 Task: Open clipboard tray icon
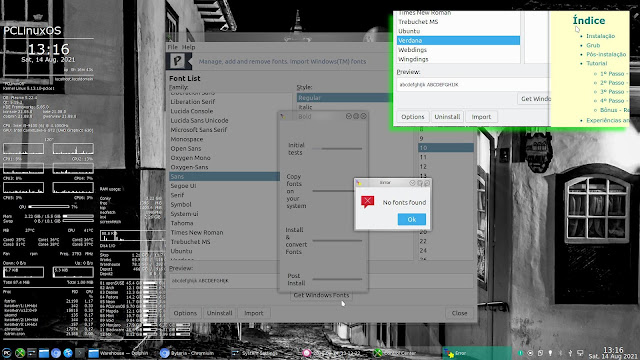[540, 353]
